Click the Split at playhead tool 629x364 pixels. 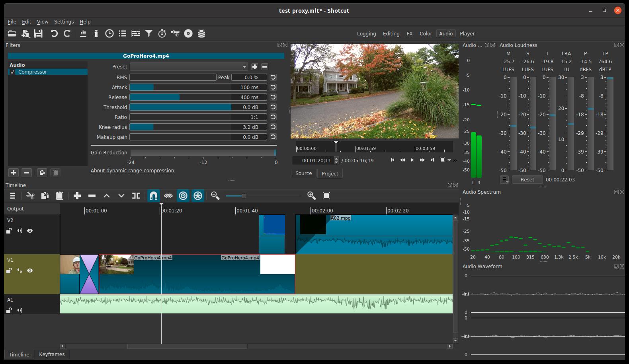[136, 196]
